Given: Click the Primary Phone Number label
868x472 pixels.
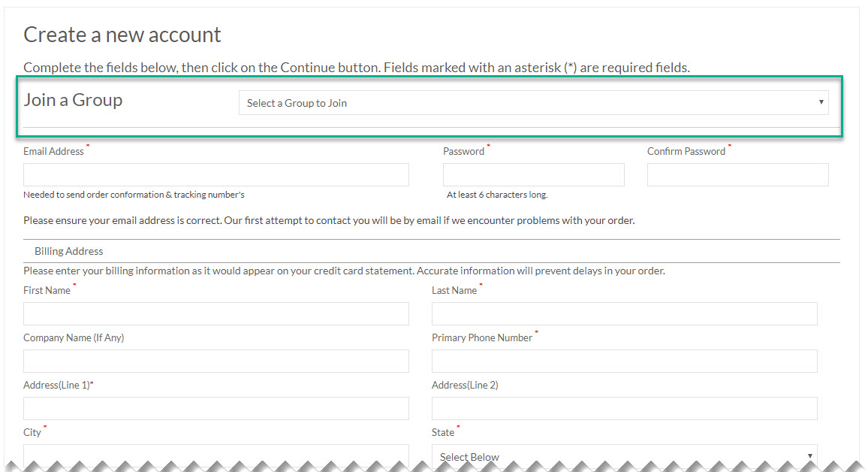Looking at the screenshot, I should click(x=481, y=337).
